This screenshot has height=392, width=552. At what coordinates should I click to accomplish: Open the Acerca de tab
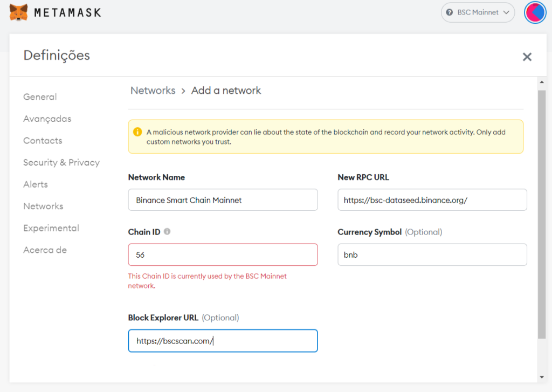click(45, 250)
